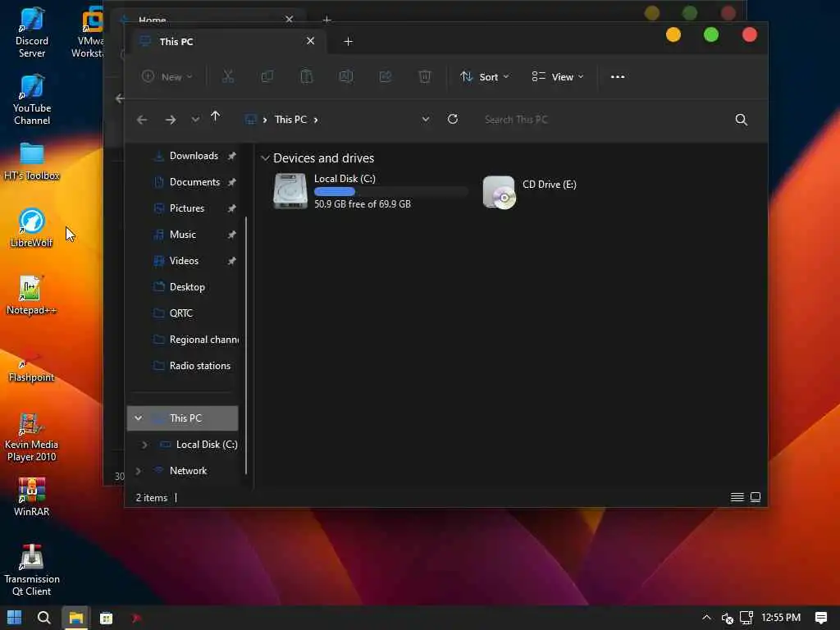Open the View dropdown menu
The image size is (840, 630).
click(x=558, y=76)
